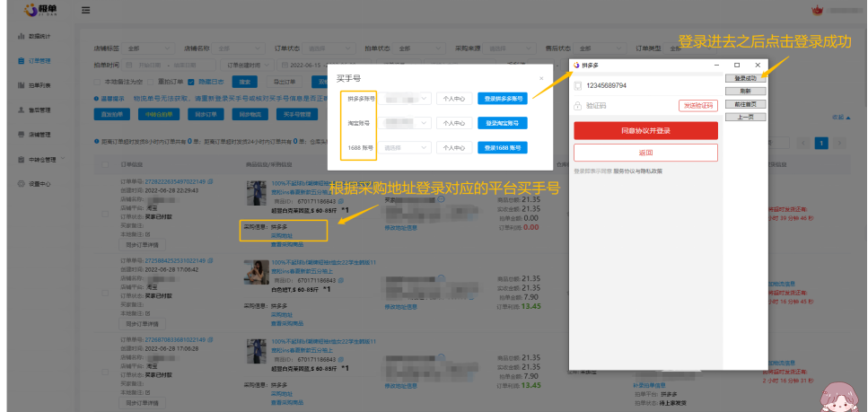Viewport: 868px width, 412px height.
Task: Click the 同步物流 button
Action: click(x=250, y=115)
